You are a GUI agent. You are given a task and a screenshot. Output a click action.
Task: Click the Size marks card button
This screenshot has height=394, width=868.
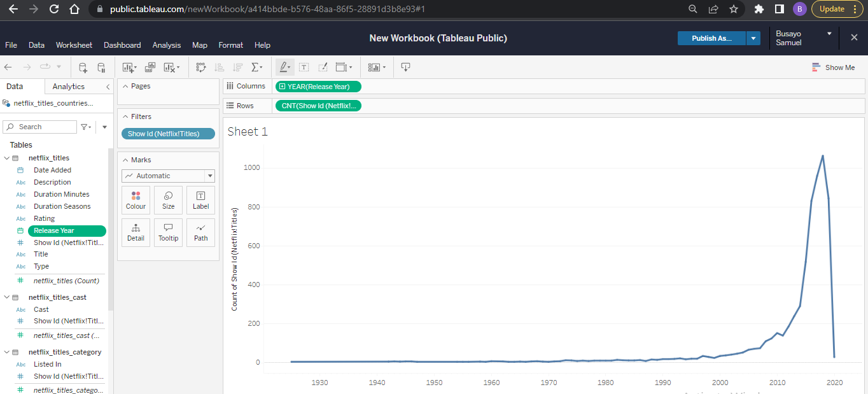point(168,200)
